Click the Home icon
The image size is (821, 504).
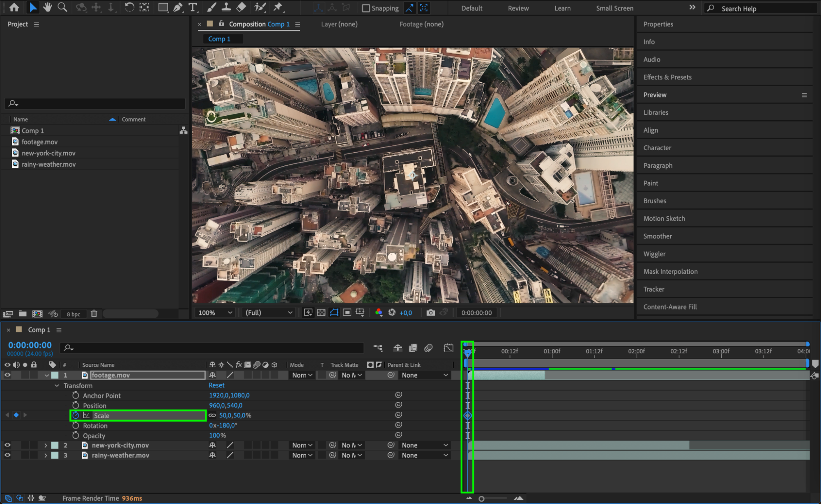point(14,7)
